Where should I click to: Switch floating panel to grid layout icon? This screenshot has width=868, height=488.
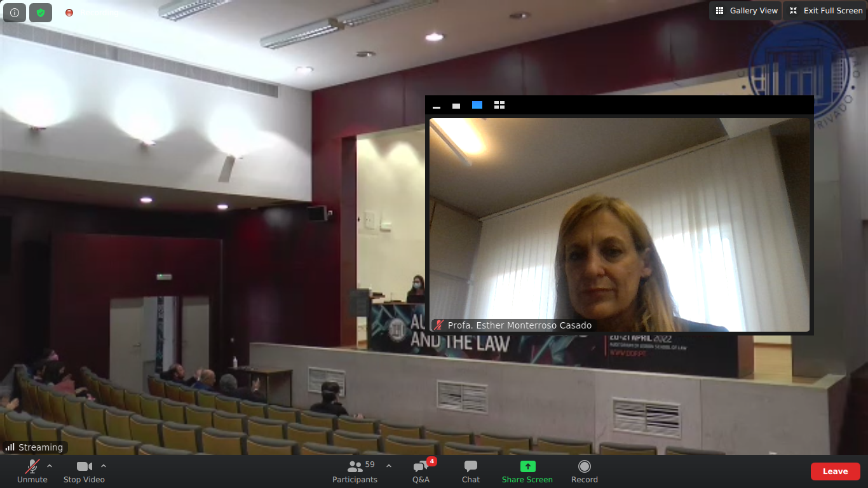pyautogui.click(x=499, y=105)
